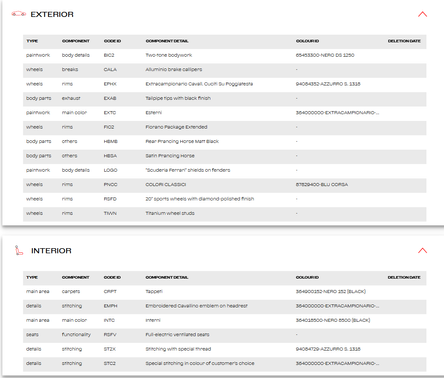Click 'Embroidered Cavallino emblem on headrest'
Screen dimensions: 444x378
[196, 306]
